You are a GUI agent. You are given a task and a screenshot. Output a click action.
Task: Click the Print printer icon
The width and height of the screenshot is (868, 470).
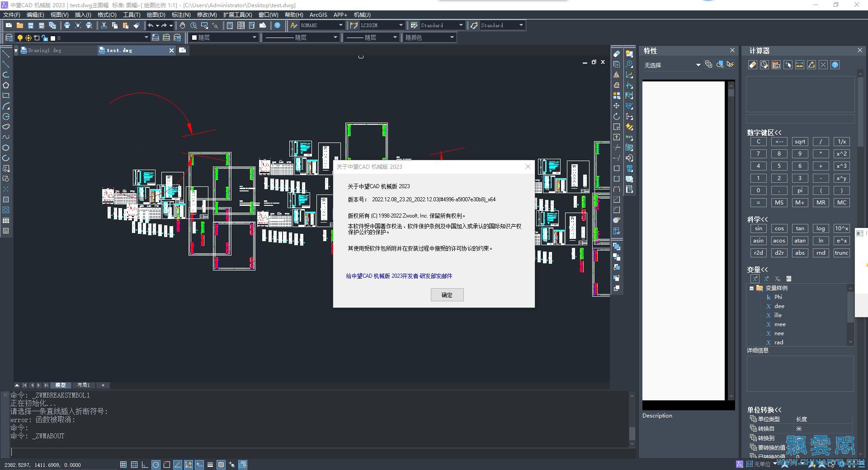67,25
